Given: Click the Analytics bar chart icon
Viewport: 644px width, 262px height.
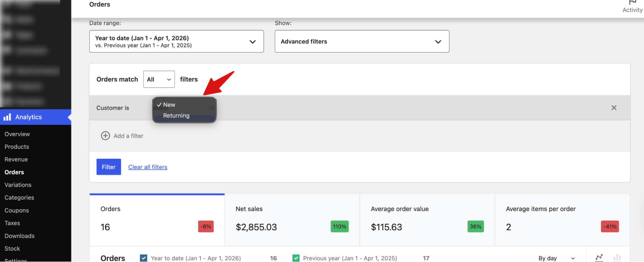Looking at the screenshot, I should (7, 117).
